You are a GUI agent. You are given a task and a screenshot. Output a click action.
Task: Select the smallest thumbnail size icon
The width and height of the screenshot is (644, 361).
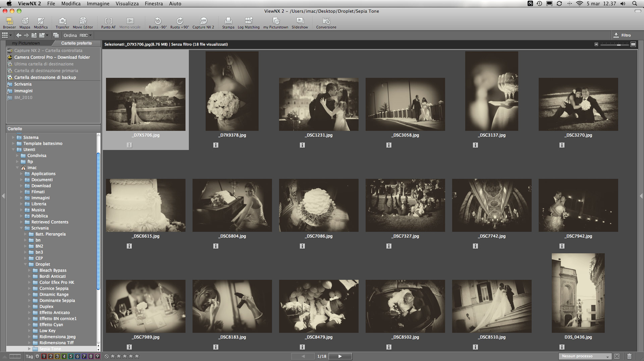pyautogui.click(x=596, y=44)
